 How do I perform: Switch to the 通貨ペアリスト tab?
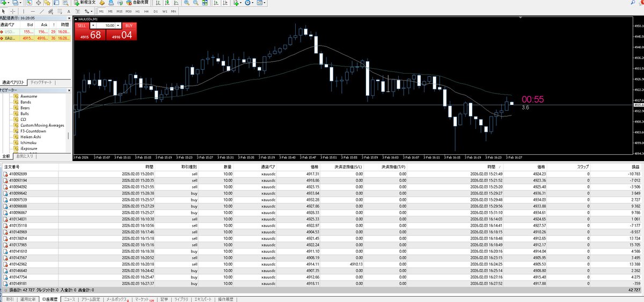click(14, 82)
